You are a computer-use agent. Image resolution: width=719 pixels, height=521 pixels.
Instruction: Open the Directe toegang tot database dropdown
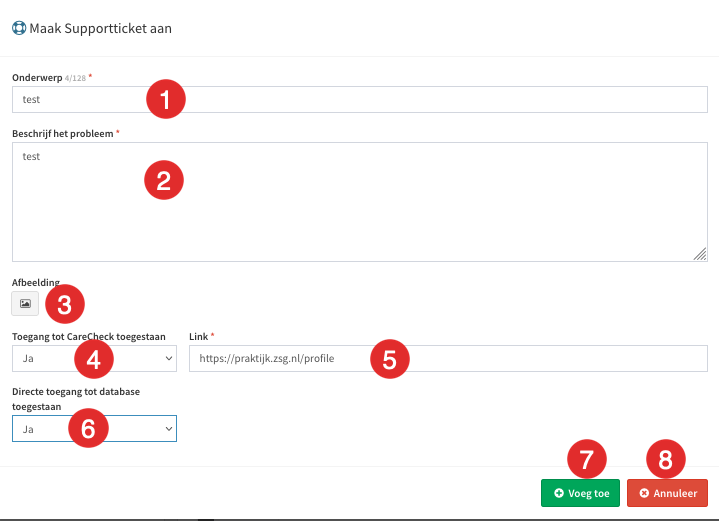coord(94,429)
